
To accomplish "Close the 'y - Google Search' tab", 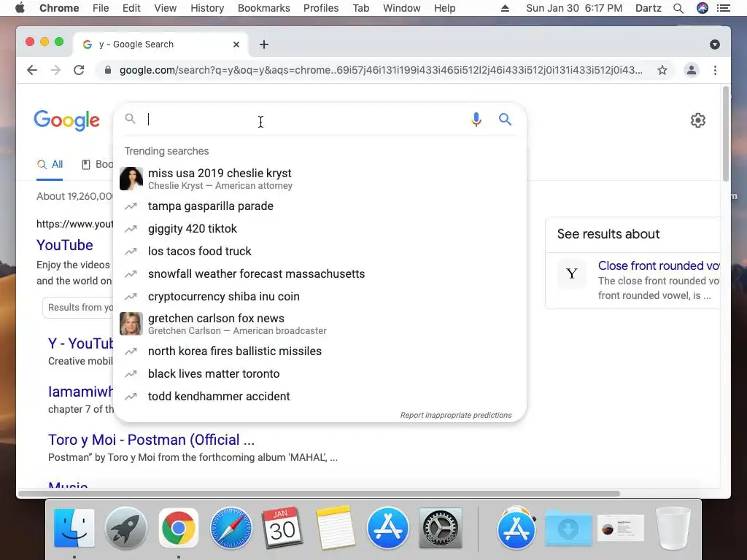I will point(236,44).
